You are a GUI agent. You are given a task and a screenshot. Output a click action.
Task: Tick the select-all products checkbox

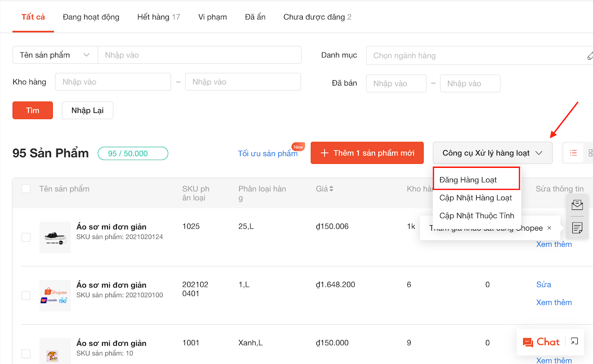click(x=26, y=189)
